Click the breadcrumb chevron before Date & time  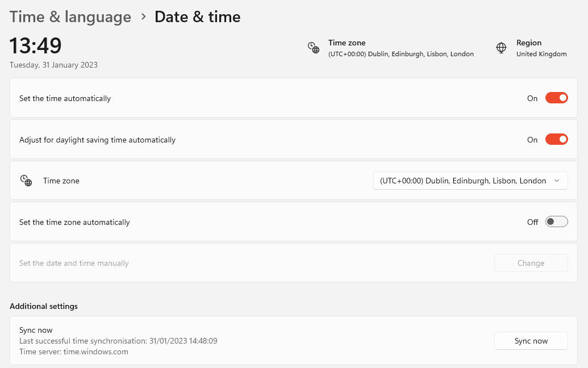pyautogui.click(x=143, y=17)
